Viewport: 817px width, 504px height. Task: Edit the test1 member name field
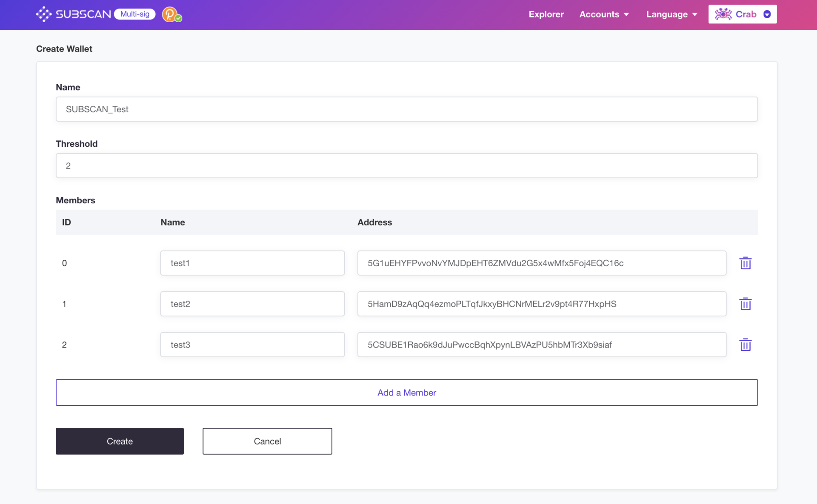coord(252,263)
